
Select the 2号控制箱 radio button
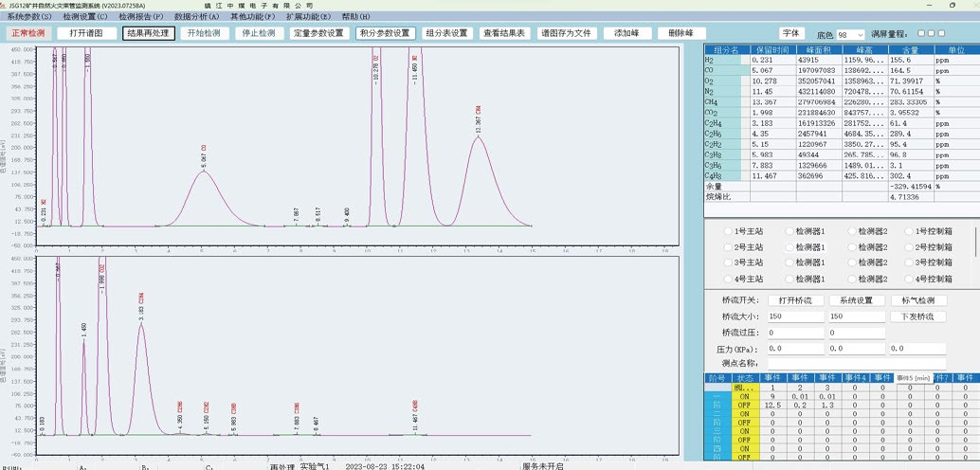(908, 247)
